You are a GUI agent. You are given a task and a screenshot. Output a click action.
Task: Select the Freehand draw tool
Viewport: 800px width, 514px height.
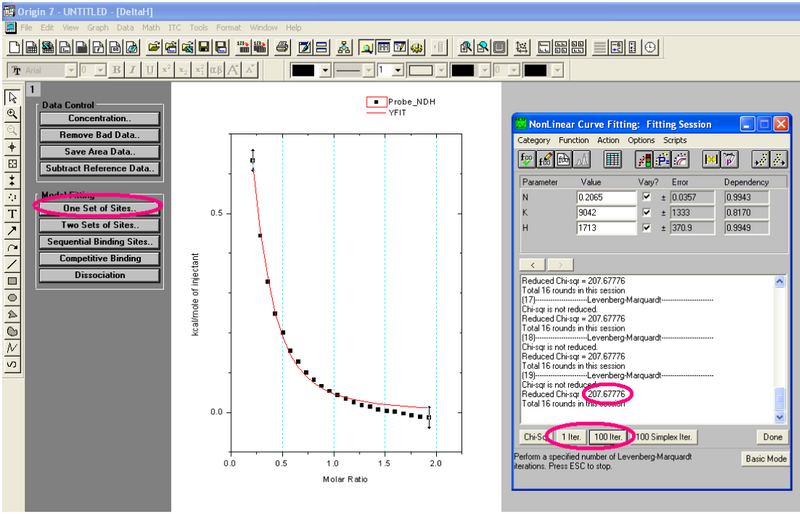tap(12, 364)
